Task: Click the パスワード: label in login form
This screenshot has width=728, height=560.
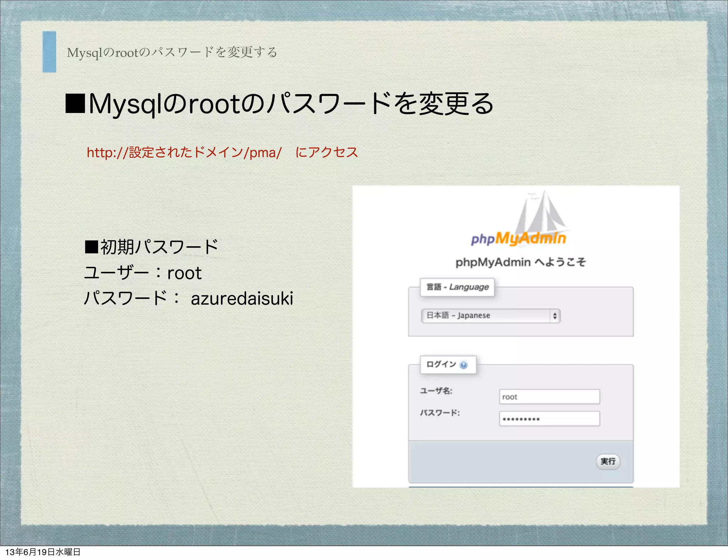Action: (440, 413)
